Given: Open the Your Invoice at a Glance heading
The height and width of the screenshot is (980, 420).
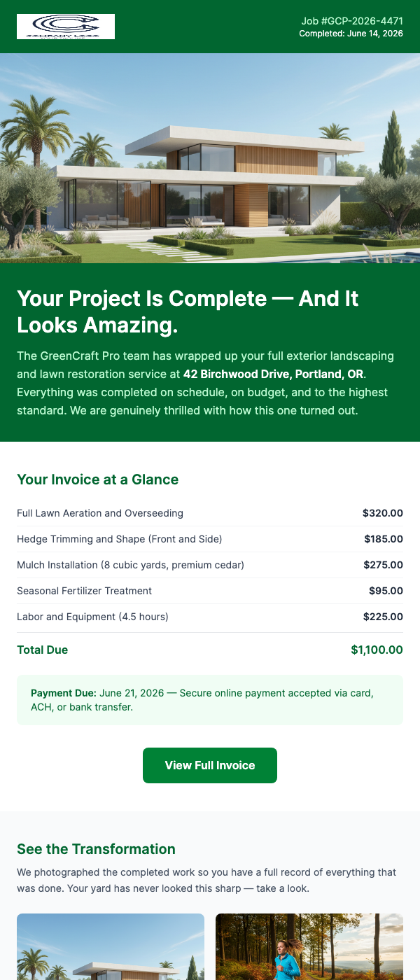Looking at the screenshot, I should point(97,480).
